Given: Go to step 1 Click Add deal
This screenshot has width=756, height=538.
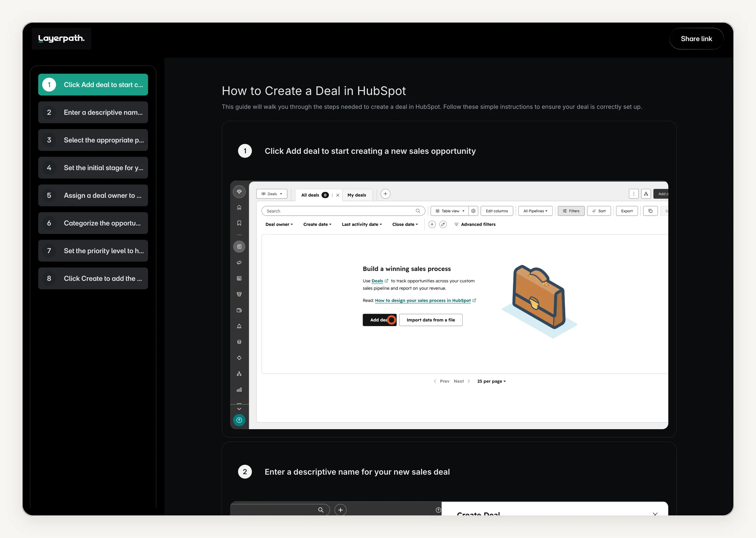Looking at the screenshot, I should (x=93, y=85).
